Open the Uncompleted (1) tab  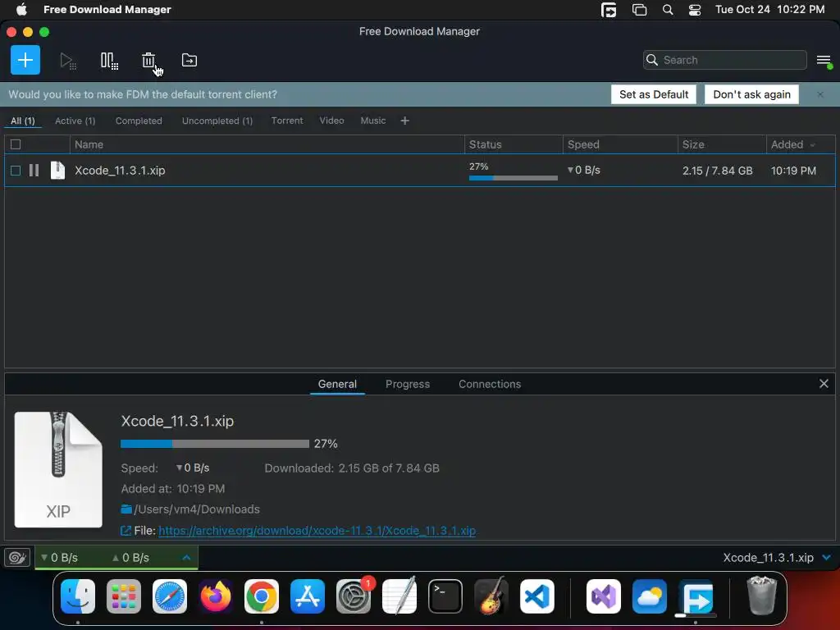[217, 121]
